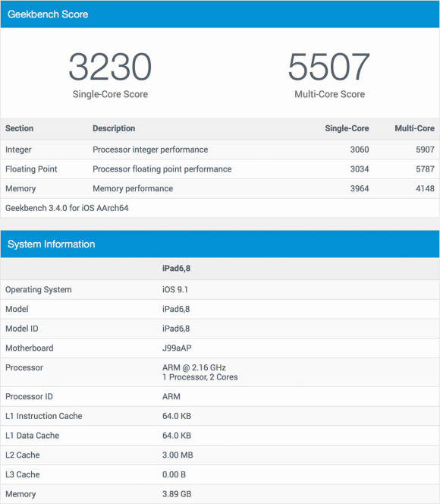
Task: Select the System Information header bar
Action: coord(220,244)
